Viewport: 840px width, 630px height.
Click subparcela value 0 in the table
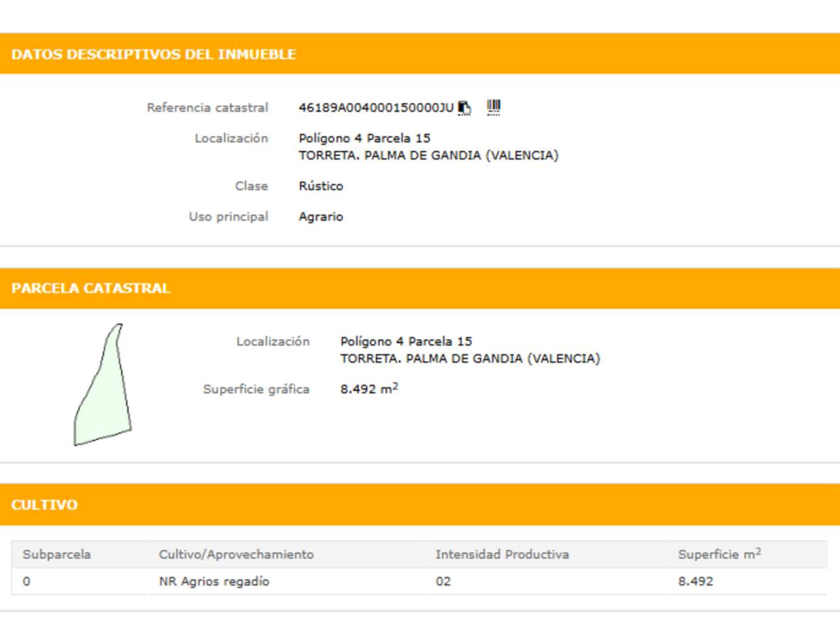point(26,581)
